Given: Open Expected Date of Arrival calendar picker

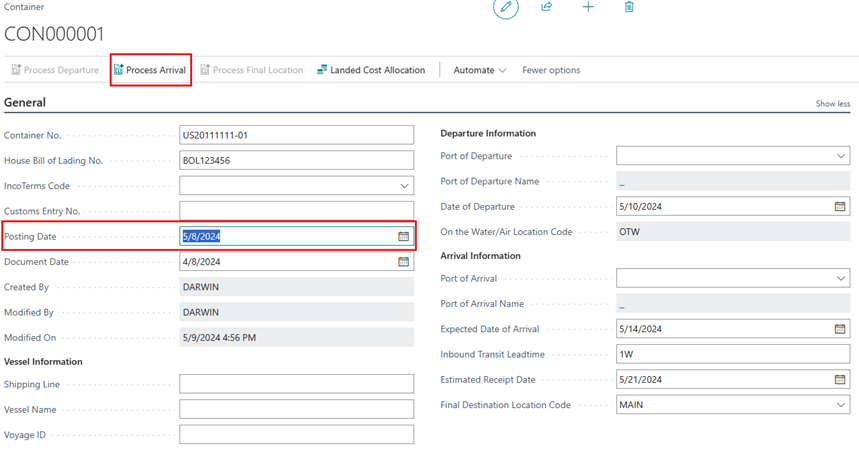Looking at the screenshot, I should click(840, 329).
